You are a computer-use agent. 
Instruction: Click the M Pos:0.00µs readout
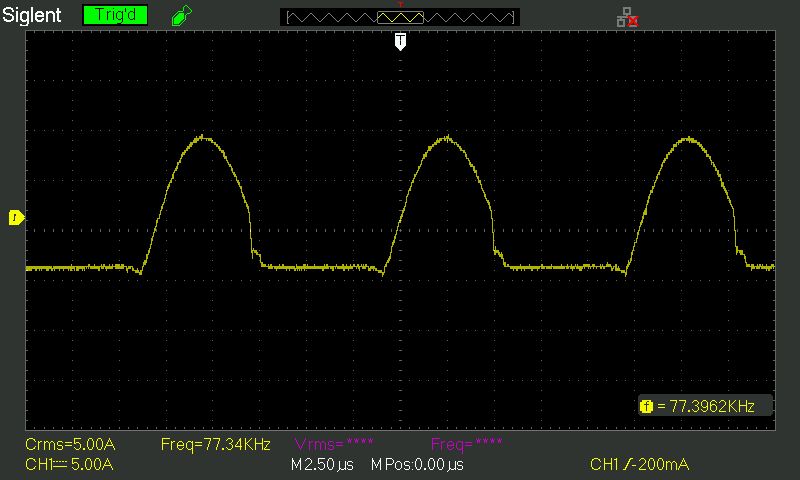click(x=417, y=465)
